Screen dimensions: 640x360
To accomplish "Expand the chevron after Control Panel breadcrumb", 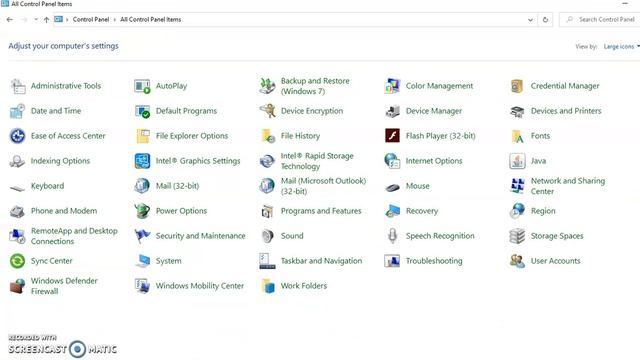I will point(115,20).
